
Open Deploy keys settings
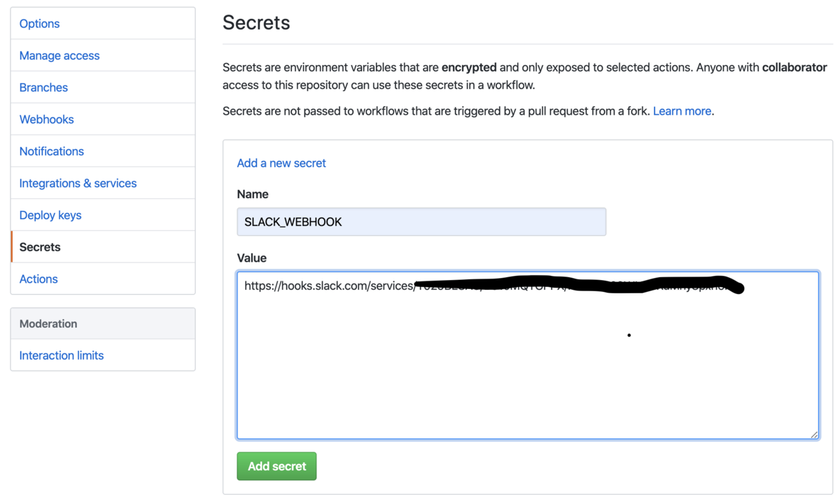(x=50, y=216)
